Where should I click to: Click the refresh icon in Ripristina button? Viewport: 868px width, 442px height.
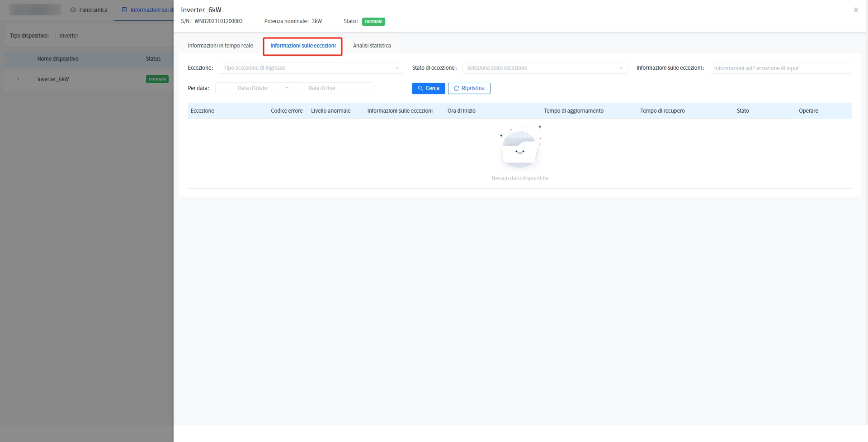[456, 88]
